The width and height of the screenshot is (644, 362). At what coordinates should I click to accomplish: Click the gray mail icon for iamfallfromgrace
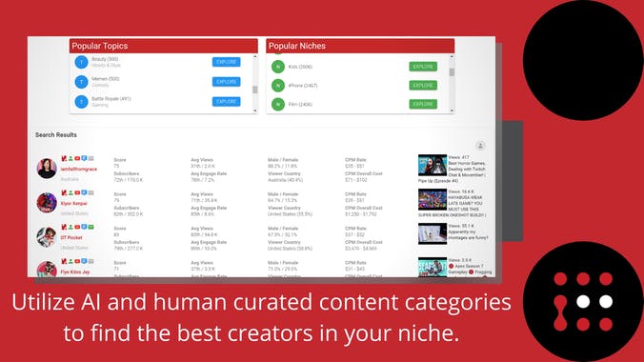[91, 158]
